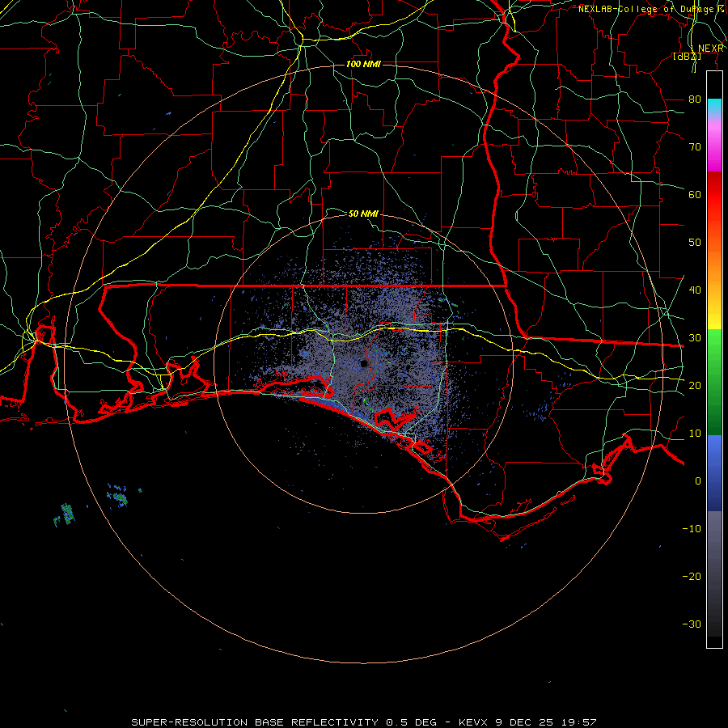The image size is (728, 728).
Task: Click the dBZ unit label above the color scale
Action: tap(687, 57)
